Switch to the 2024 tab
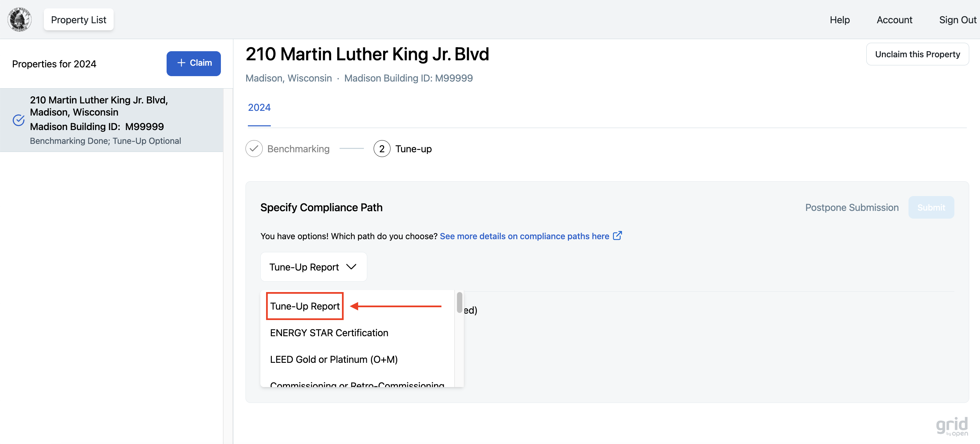Screen dimensions: 980x444 (x=259, y=107)
